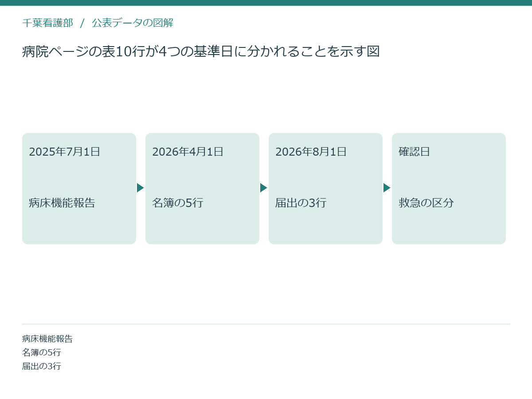Viewport: 532px width, 399px height.
Task: Select the 2026年8月1日 date label
Action: [311, 152]
